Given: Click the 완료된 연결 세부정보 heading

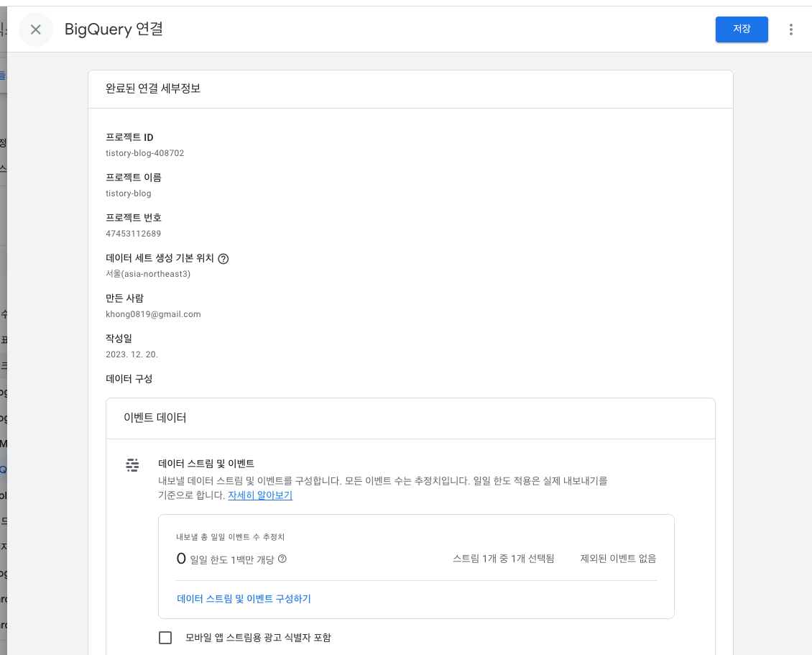Looking at the screenshot, I should pyautogui.click(x=153, y=88).
